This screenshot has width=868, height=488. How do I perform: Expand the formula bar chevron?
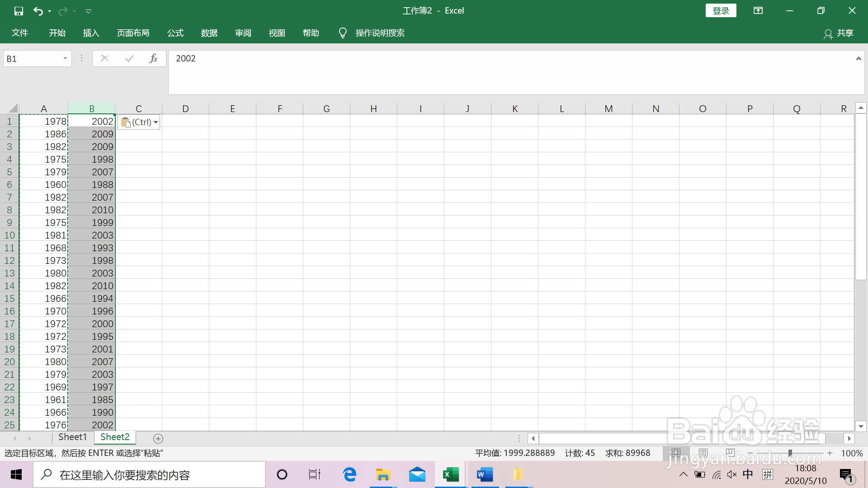coord(858,58)
